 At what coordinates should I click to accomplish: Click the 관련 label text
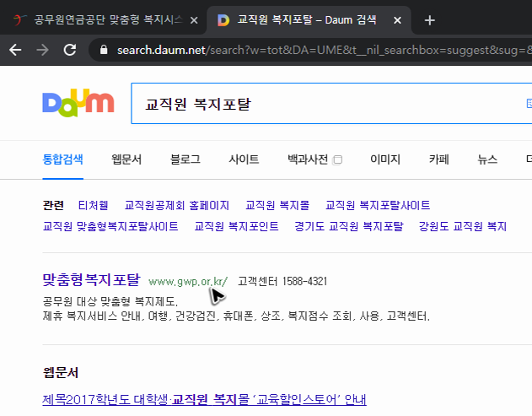tap(53, 205)
